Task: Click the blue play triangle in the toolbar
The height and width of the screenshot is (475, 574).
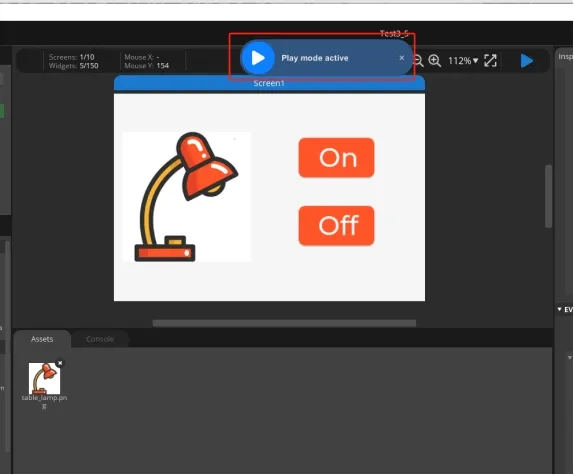Action: (526, 61)
